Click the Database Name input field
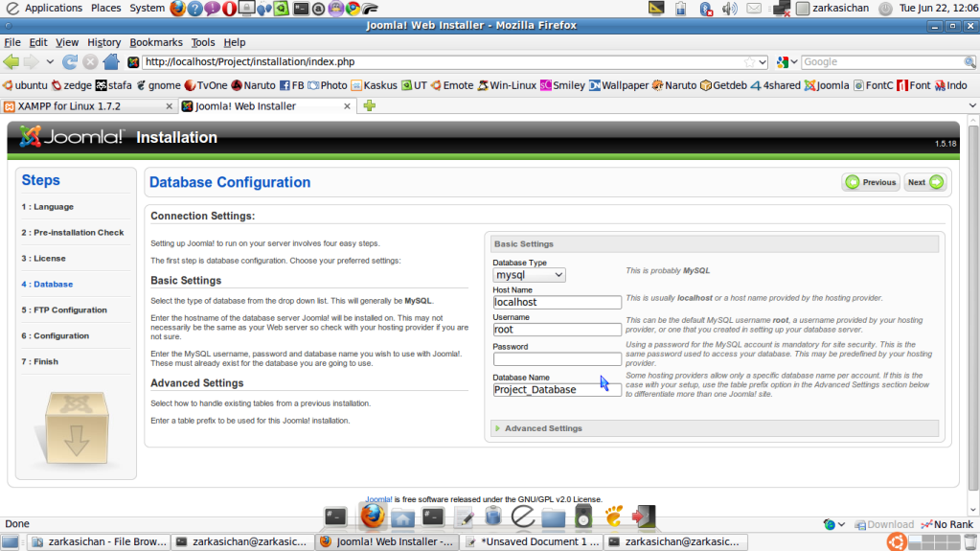 pos(557,390)
